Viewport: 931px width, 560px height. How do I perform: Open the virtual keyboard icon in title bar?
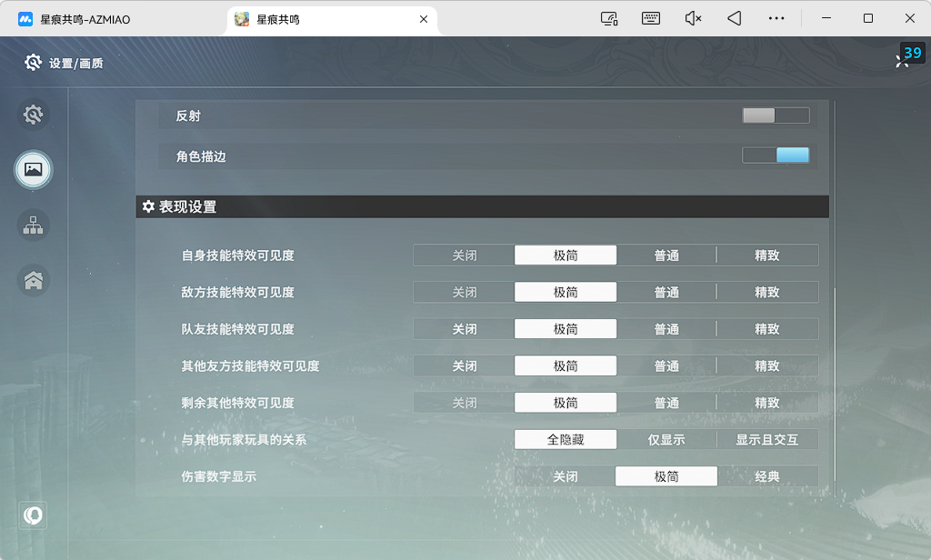[651, 18]
